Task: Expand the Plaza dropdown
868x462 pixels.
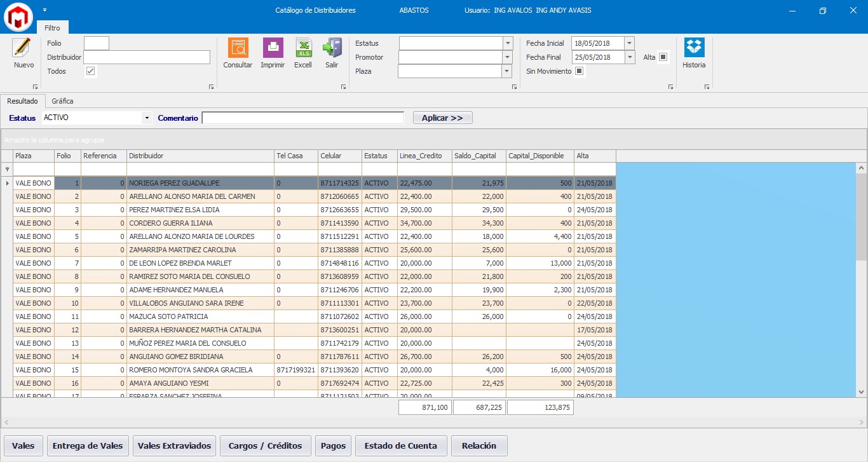Action: [x=506, y=71]
